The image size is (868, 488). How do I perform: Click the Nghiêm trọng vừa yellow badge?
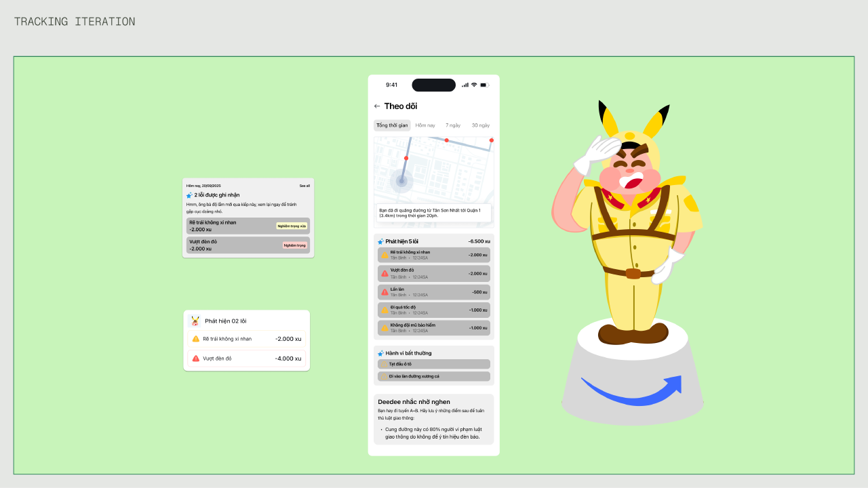coord(292,226)
